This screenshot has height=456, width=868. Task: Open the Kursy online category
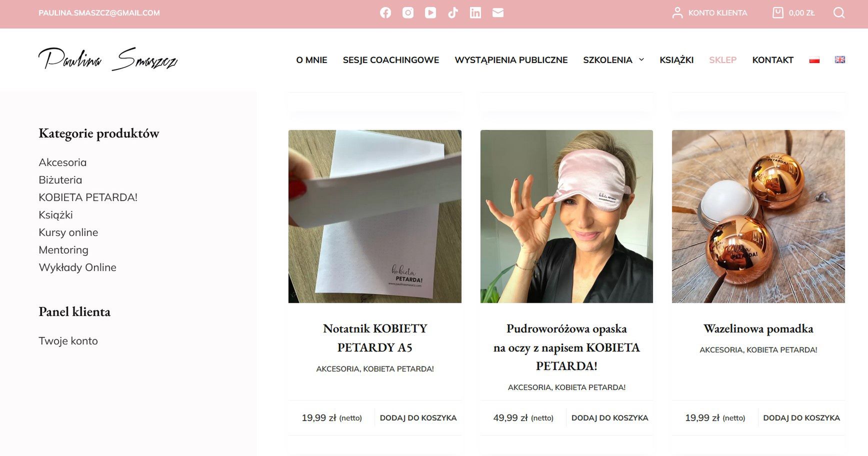click(x=68, y=232)
